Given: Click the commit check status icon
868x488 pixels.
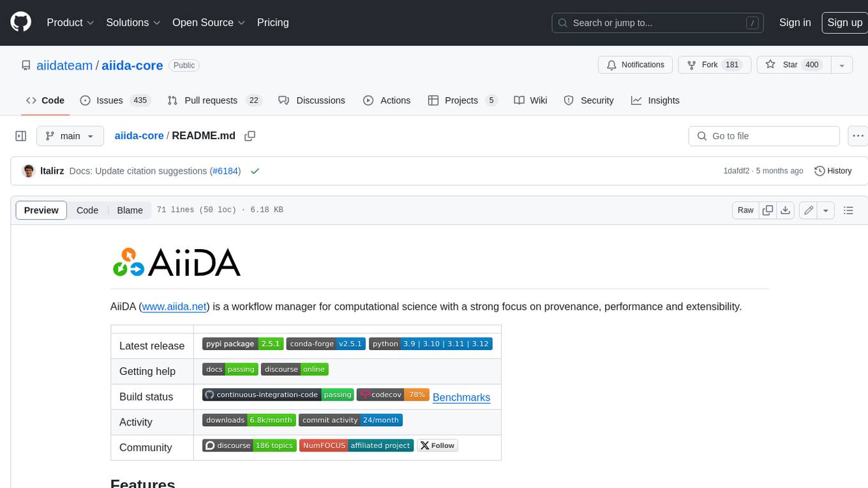Looking at the screenshot, I should (x=255, y=171).
